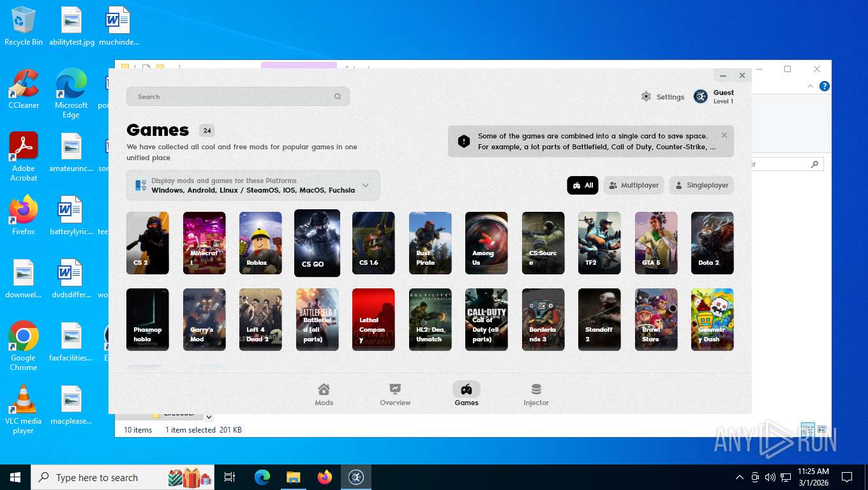Switch to the Injector tab

coord(536,394)
